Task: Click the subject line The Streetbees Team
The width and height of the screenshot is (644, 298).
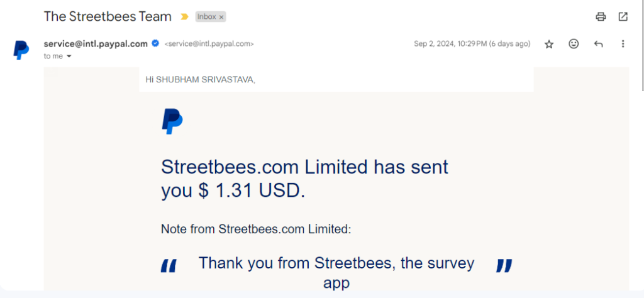Action: tap(108, 16)
